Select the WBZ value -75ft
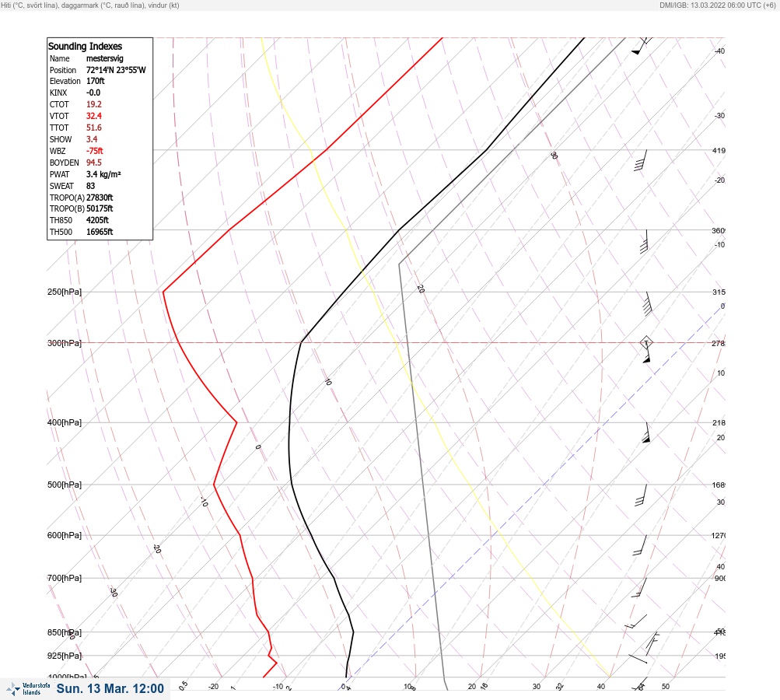 (95, 151)
